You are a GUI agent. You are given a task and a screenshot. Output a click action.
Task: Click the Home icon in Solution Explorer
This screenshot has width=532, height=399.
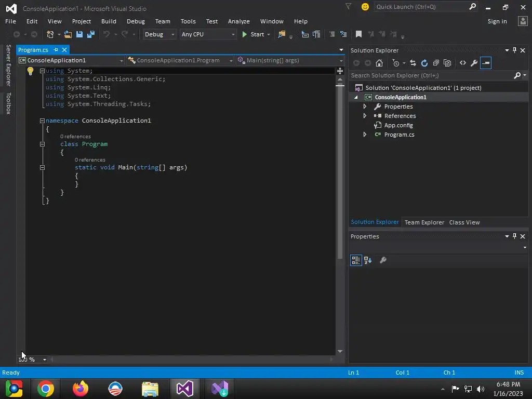click(x=379, y=63)
